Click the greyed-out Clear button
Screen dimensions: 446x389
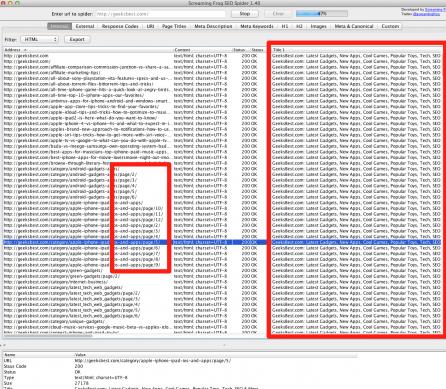pyautogui.click(x=278, y=14)
